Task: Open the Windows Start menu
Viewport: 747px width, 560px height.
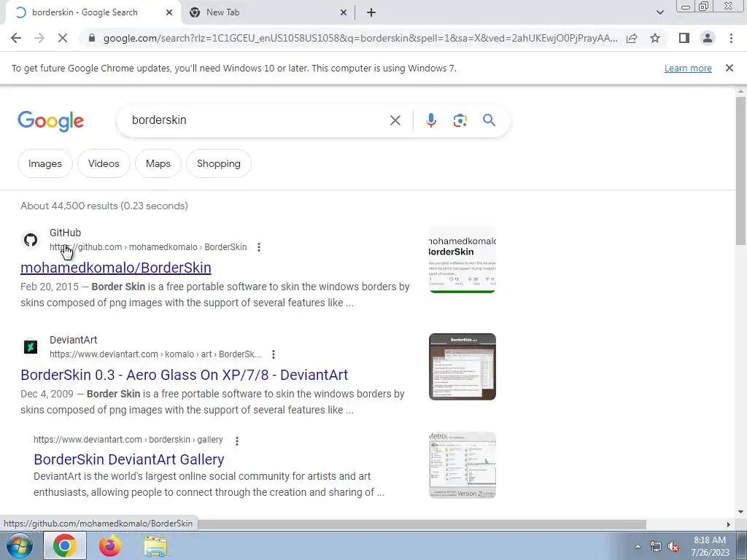Action: [x=20, y=545]
